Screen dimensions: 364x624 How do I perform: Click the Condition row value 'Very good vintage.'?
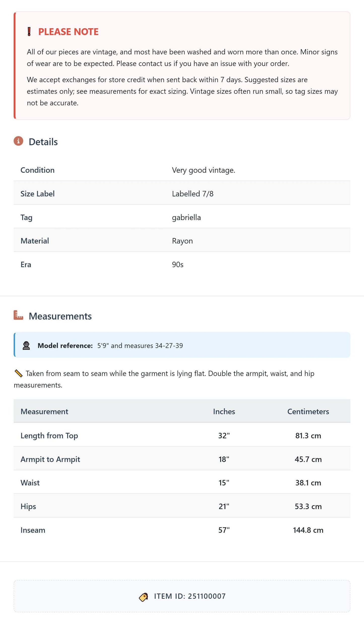[204, 170]
